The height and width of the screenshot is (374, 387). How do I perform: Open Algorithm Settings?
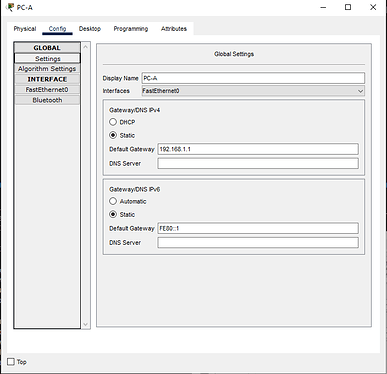tap(47, 69)
